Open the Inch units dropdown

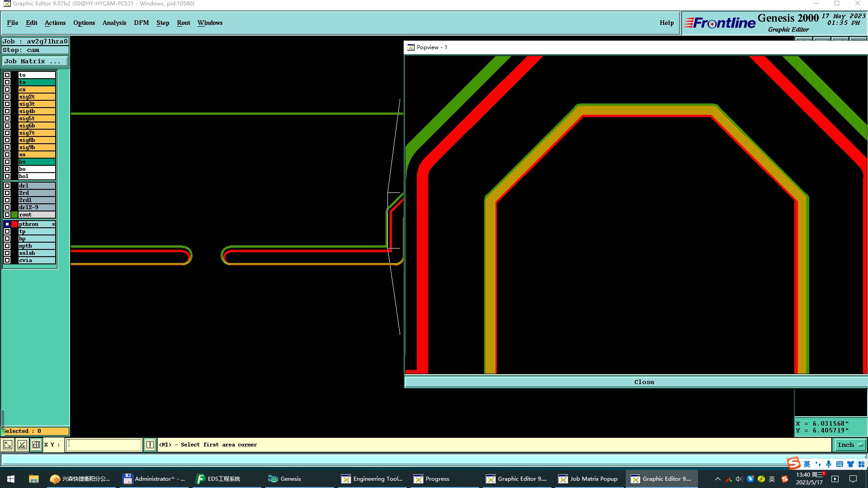[850, 445]
